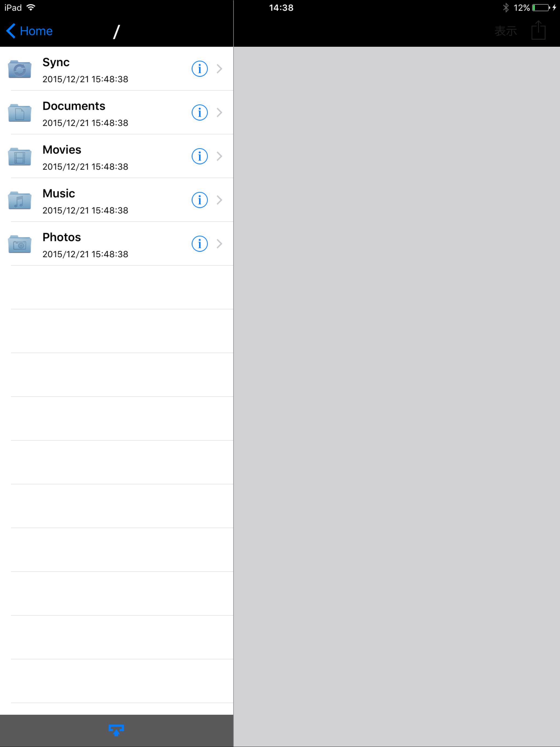560x747 pixels.
Task: Tap the upload icon in bottom toolbar
Action: tap(116, 730)
